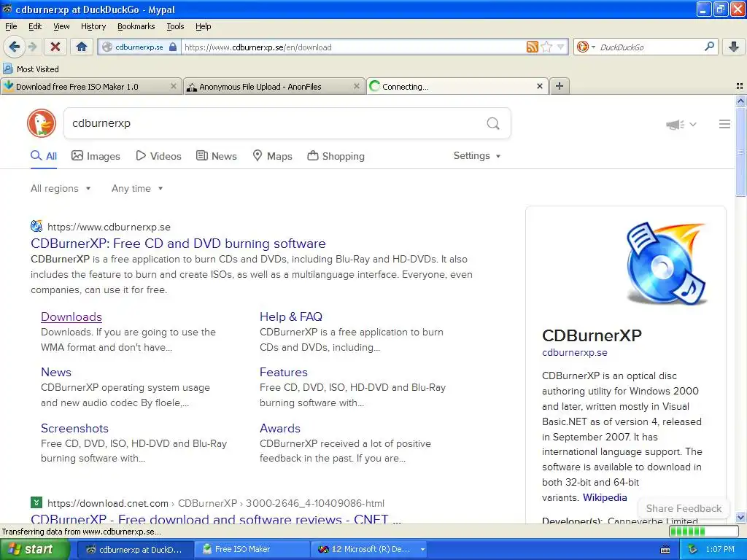The image size is (747, 560).
Task: Switch to Anonymous File Upload - AnonFiles tab
Action: 274,86
